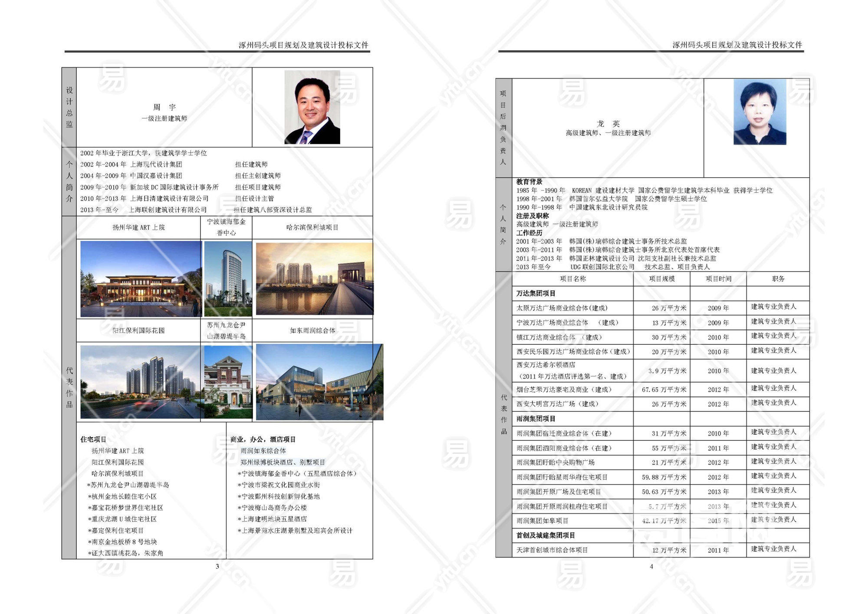
Task: Click the 商业，办公，酒店项目 heading
Action: pyautogui.click(x=263, y=439)
